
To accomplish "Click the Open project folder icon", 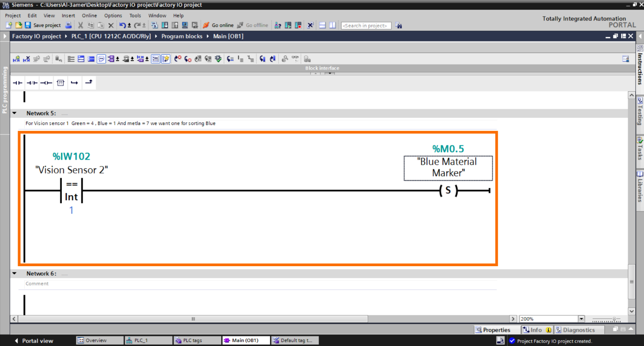I will pyautogui.click(x=19, y=25).
